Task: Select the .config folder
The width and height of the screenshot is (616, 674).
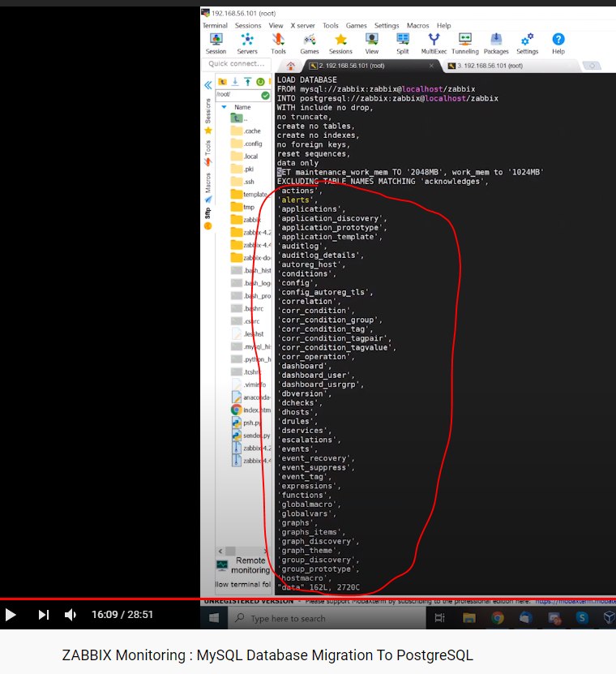Action: pyautogui.click(x=246, y=144)
